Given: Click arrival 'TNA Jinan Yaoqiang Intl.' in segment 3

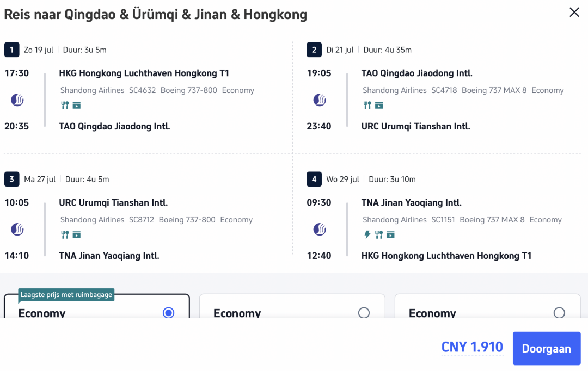Looking at the screenshot, I should point(109,256).
